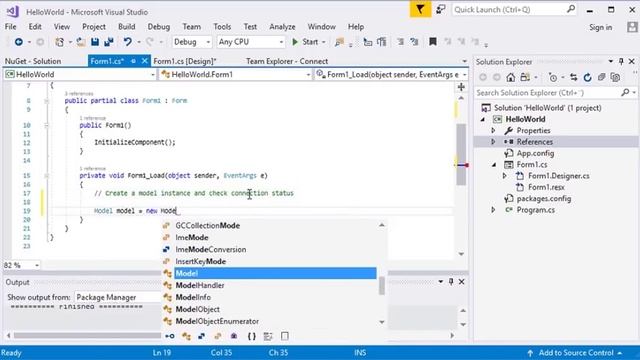Select ModelHandler in IntelliSense list
The image size is (640, 360).
pyautogui.click(x=200, y=285)
